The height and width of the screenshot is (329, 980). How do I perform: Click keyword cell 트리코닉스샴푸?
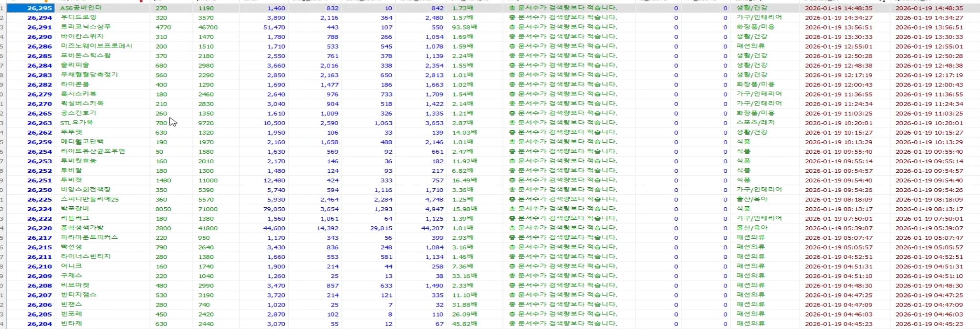pyautogui.click(x=86, y=27)
